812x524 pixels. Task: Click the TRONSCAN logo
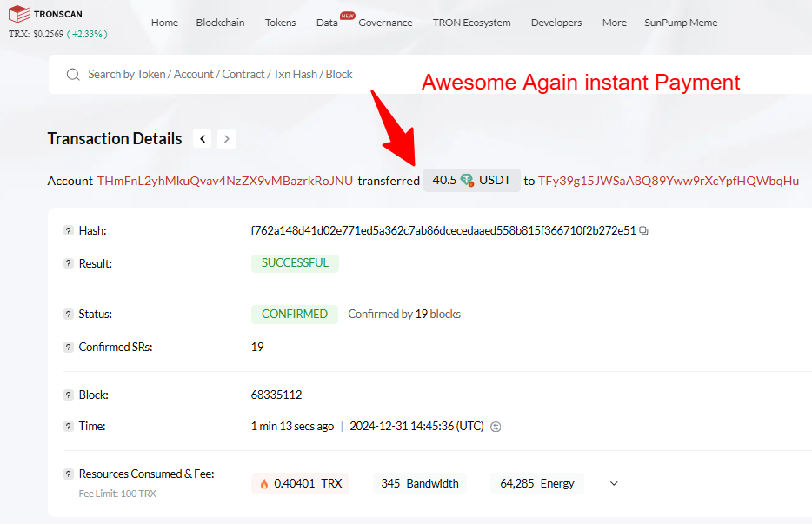(x=45, y=14)
